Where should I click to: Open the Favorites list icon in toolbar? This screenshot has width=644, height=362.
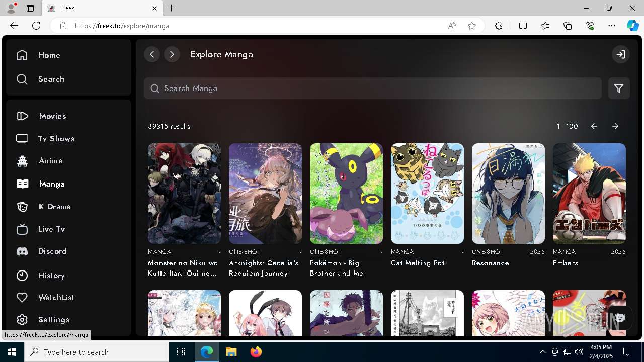[545, 26]
